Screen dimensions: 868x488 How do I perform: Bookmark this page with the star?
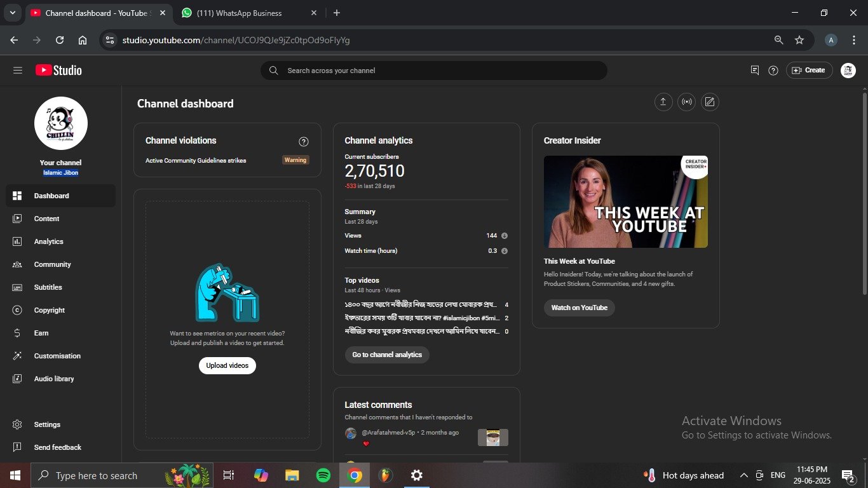point(799,40)
